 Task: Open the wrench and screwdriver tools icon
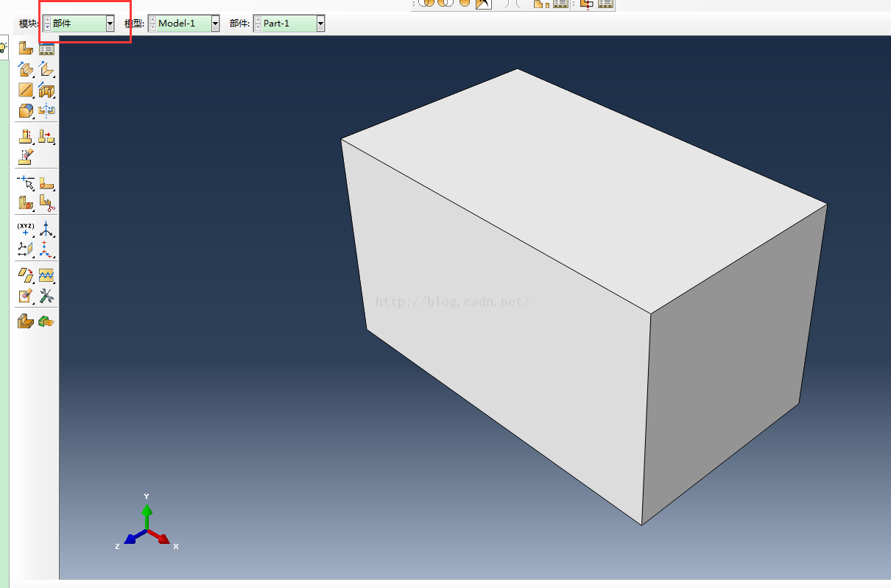pos(46,296)
